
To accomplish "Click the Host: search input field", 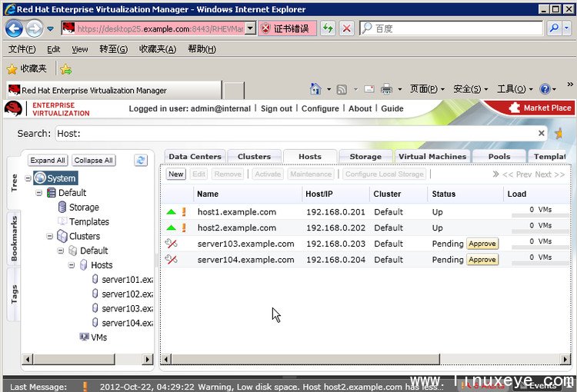I will (x=302, y=133).
